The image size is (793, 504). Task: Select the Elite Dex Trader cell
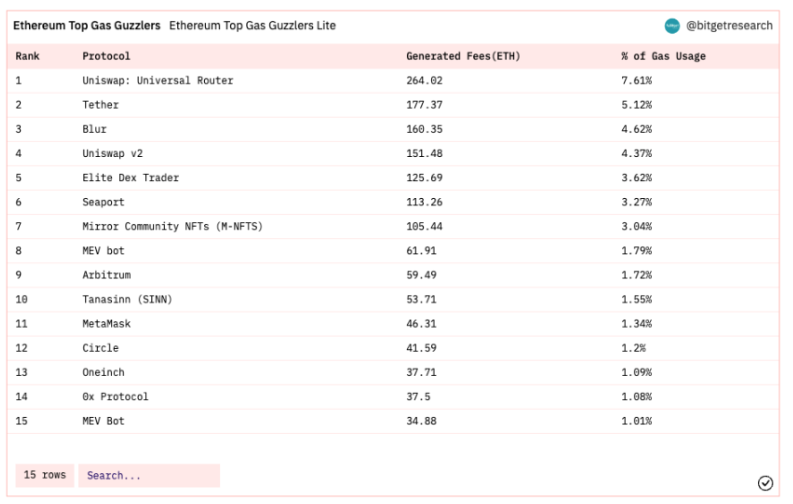click(x=130, y=177)
